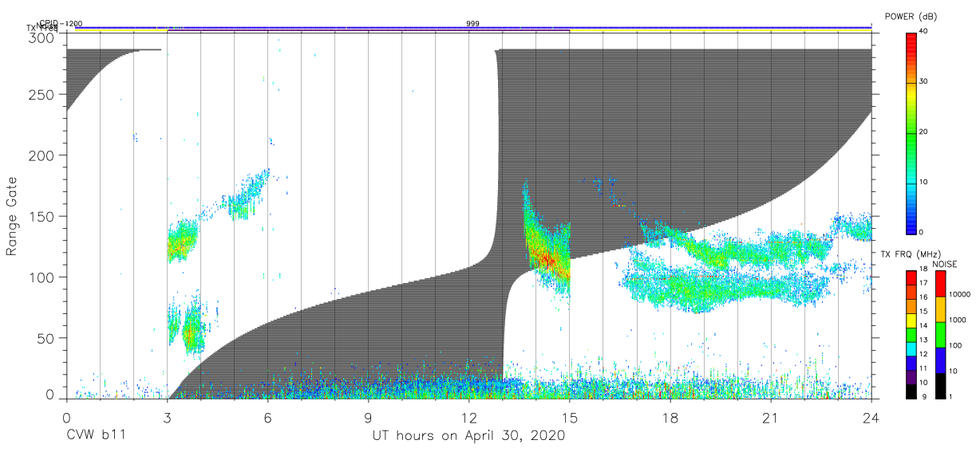This screenshot has width=980, height=452.
Task: Click the 200 tick on Range Gate axis
Action: click(x=41, y=155)
